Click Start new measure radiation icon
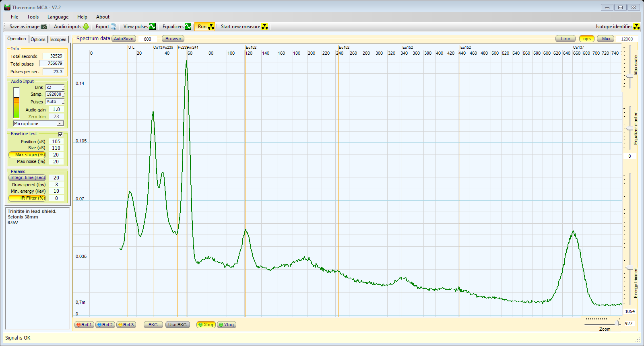The width and height of the screenshot is (644, 346). pos(264,27)
